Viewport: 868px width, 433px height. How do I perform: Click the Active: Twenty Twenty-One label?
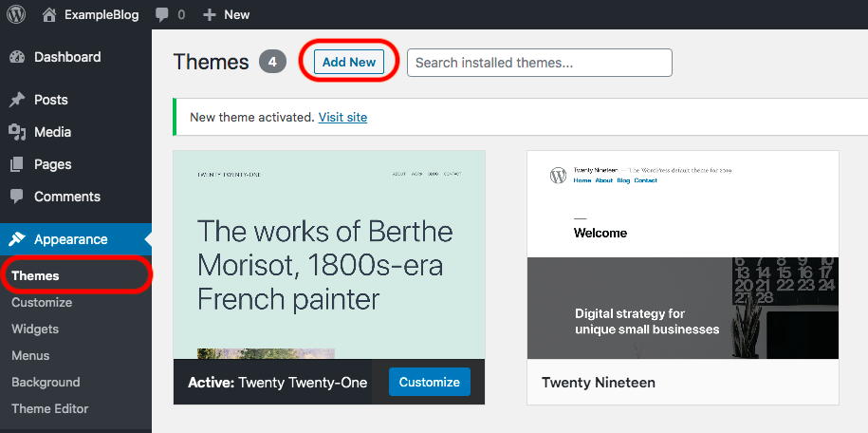pos(278,383)
